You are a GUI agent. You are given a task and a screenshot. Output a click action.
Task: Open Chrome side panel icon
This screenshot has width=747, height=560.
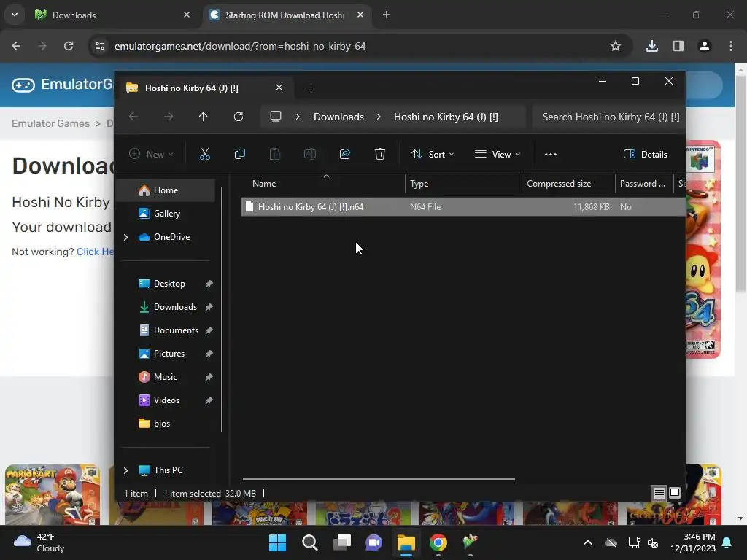[x=678, y=46]
